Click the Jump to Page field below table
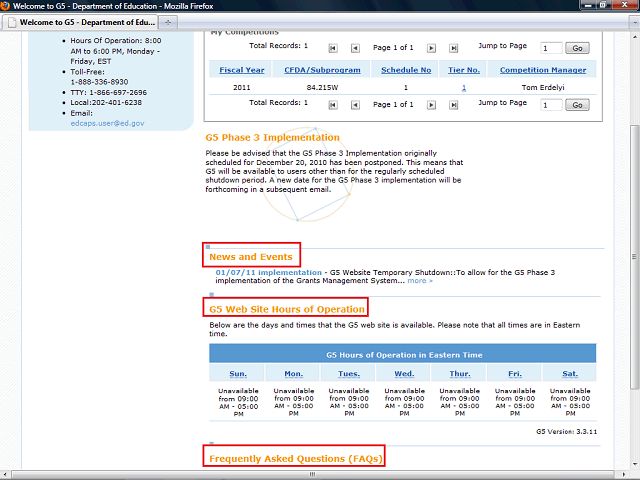 click(x=551, y=105)
